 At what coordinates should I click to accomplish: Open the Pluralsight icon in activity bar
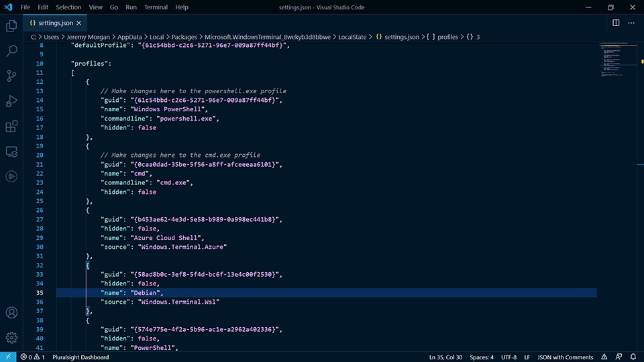click(11, 176)
